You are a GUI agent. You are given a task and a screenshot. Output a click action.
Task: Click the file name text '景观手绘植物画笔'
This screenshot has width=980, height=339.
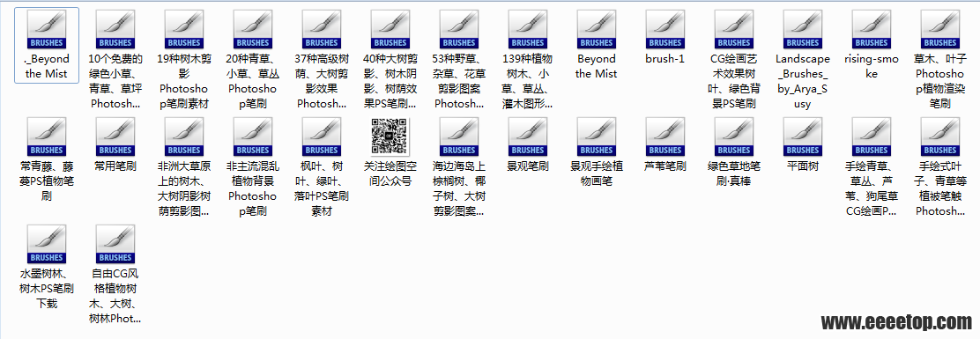597,173
